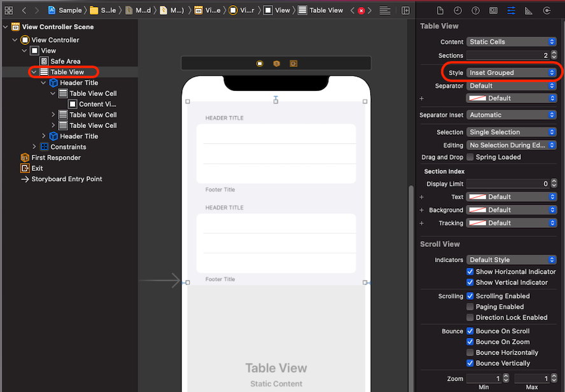565x392 pixels.
Task: Toggle Scrolling Enabled checkbox
Action: tap(470, 296)
